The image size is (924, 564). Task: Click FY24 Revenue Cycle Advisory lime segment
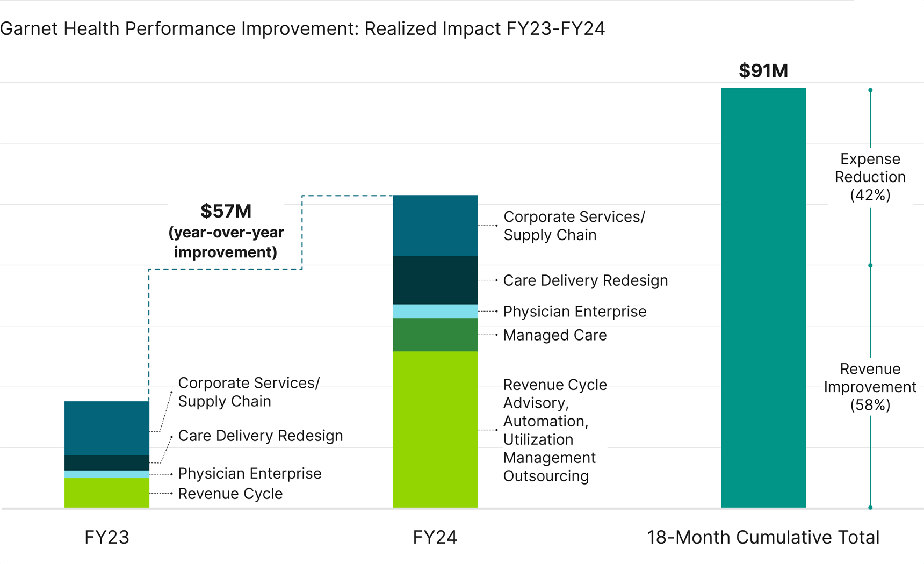point(435,430)
